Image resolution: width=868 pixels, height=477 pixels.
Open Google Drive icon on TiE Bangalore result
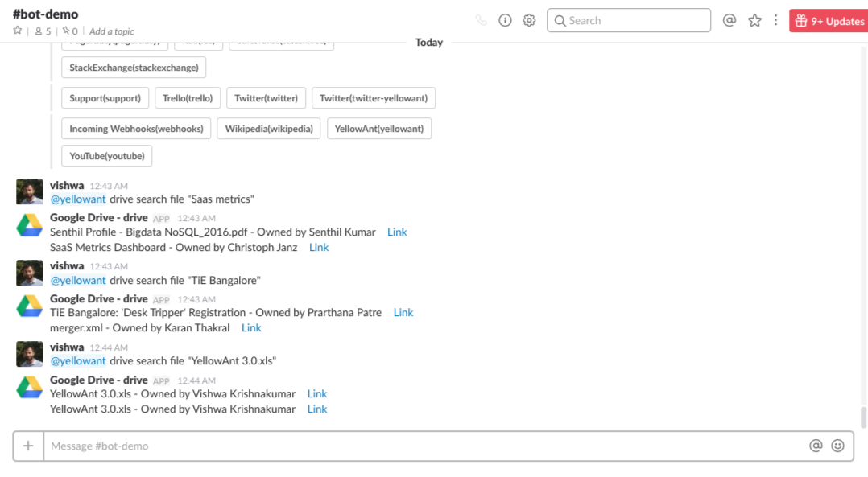pyautogui.click(x=29, y=306)
